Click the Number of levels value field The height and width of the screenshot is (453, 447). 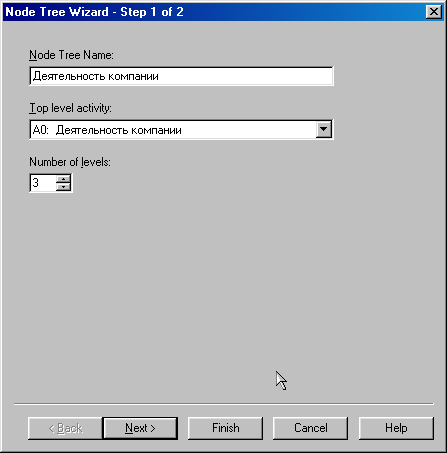coord(43,183)
